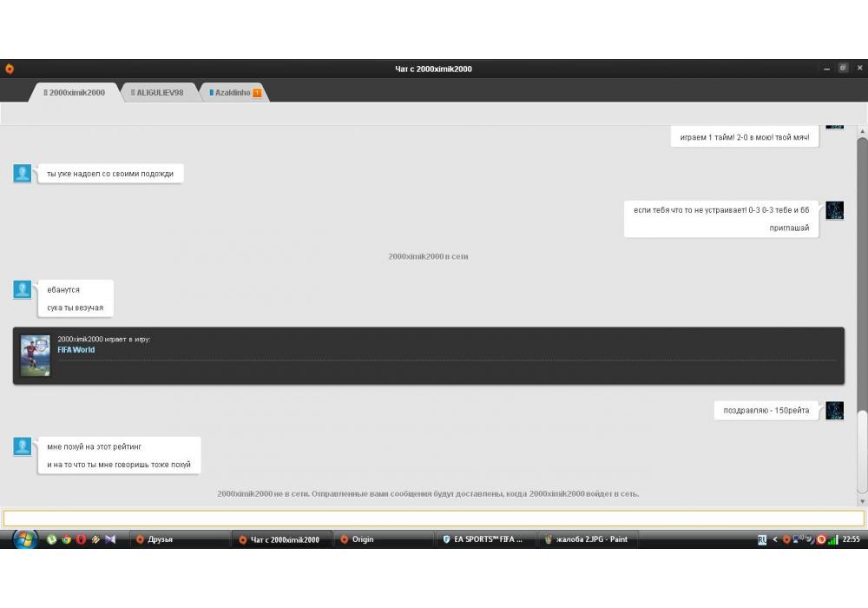Open 'жалоба 2.JPG - Paint' taskbar window

[588, 539]
